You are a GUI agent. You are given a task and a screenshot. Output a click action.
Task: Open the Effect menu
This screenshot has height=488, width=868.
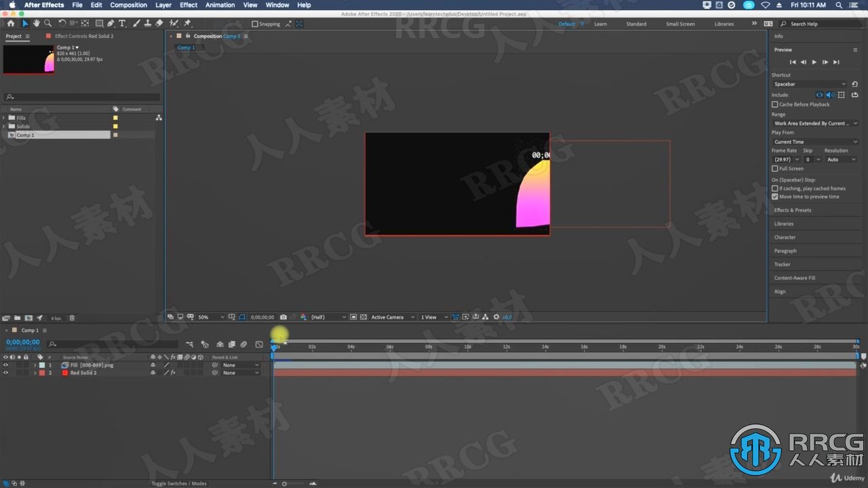(x=189, y=5)
